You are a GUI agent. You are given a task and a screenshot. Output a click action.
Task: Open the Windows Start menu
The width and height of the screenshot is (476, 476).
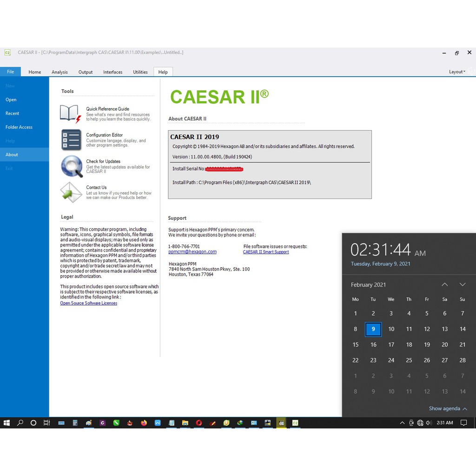[x=7, y=423]
